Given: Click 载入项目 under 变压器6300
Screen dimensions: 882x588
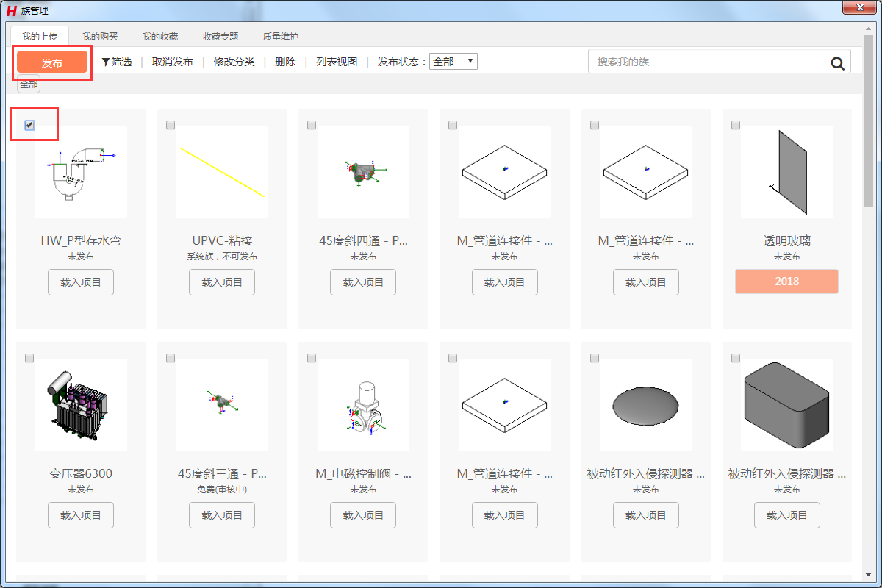Looking at the screenshot, I should (81, 515).
